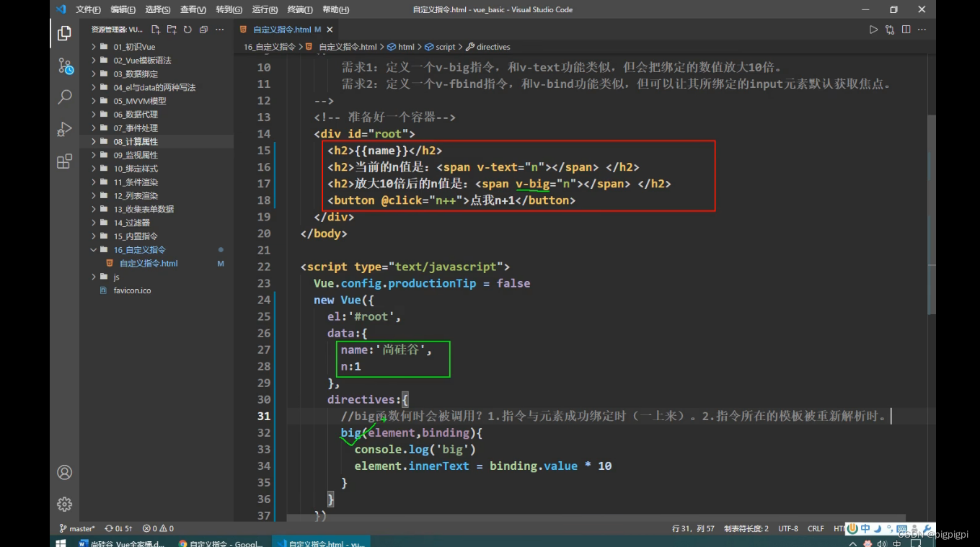The width and height of the screenshot is (980, 547).
Task: Click the 制表符长度: 2 indentation setting
Action: [746, 528]
